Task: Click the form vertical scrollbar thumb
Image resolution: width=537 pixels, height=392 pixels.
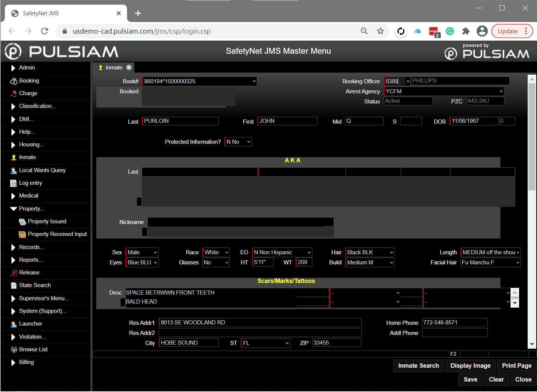Action: tap(532, 137)
